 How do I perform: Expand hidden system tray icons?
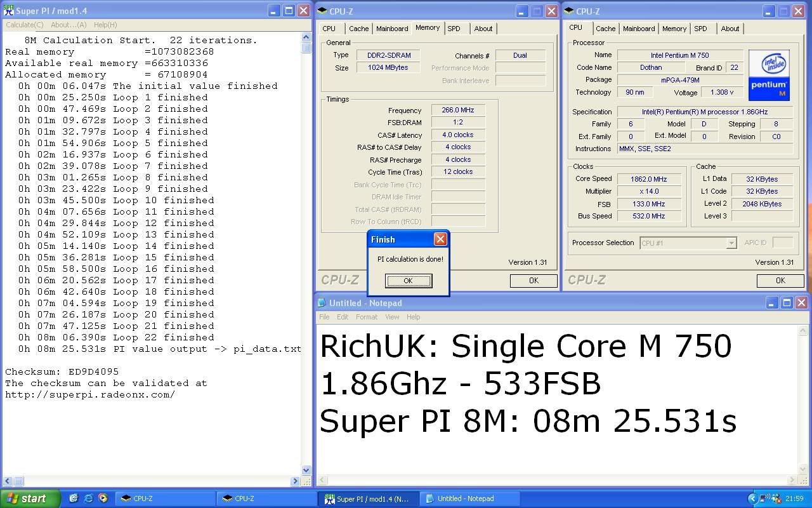pyautogui.click(x=752, y=498)
